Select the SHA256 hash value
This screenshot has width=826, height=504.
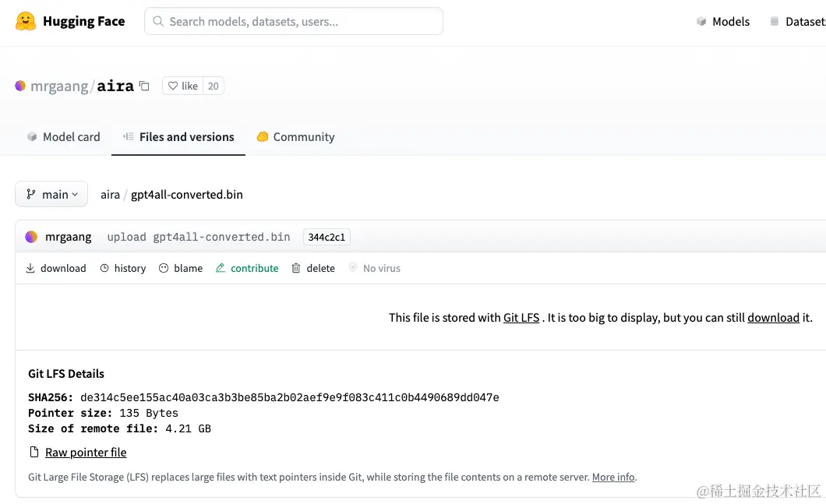[290, 397]
